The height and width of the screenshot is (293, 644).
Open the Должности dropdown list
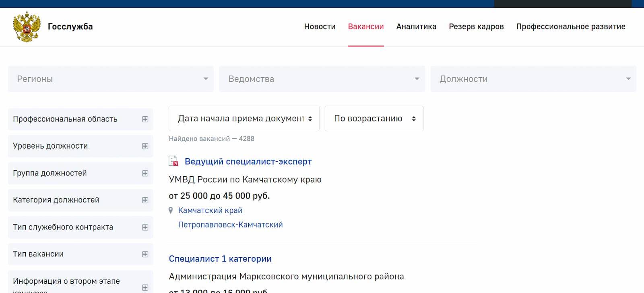coord(533,79)
